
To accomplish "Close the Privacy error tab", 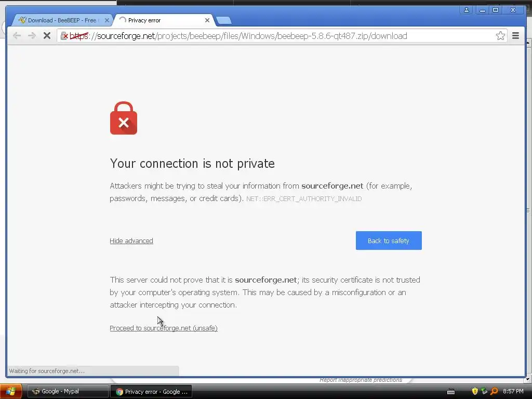I will tap(207, 20).
